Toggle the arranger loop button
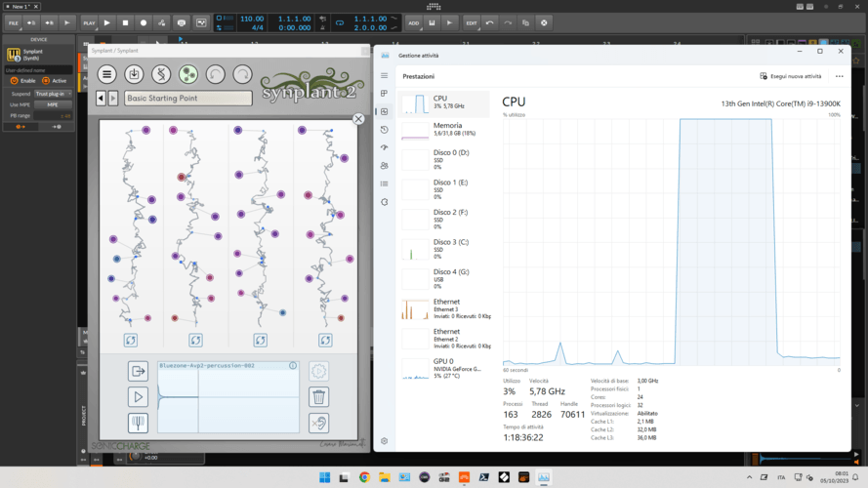This screenshot has height=488, width=868. click(340, 23)
